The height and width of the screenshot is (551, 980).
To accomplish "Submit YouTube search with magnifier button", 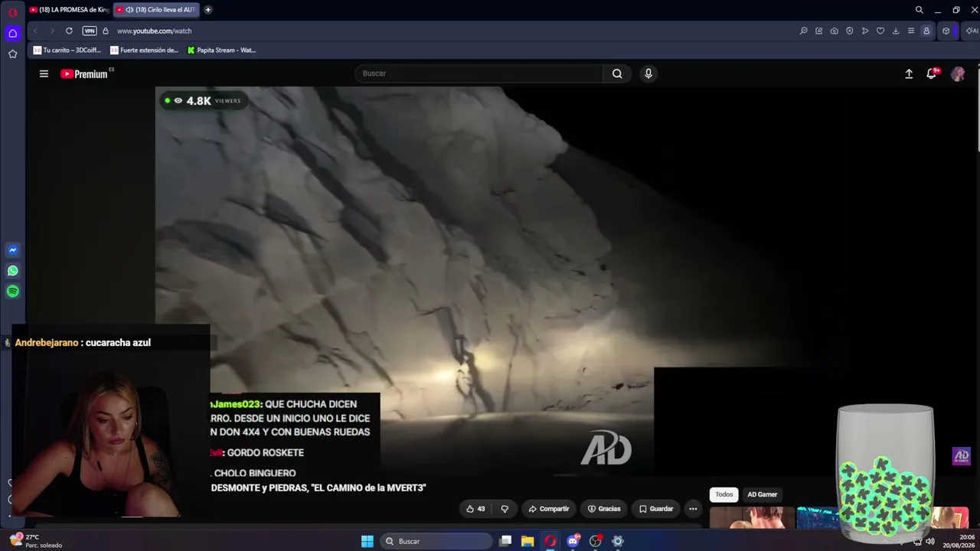I will point(617,73).
